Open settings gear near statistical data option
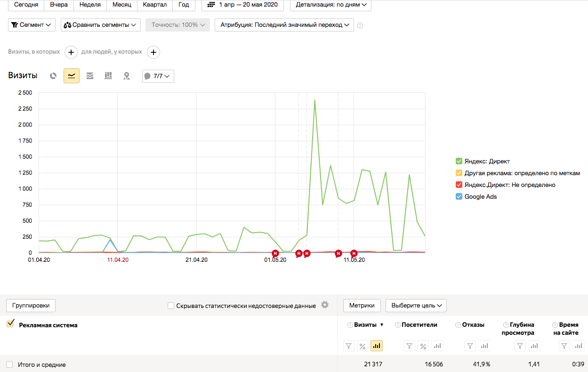The height and width of the screenshot is (372, 588). tap(325, 305)
